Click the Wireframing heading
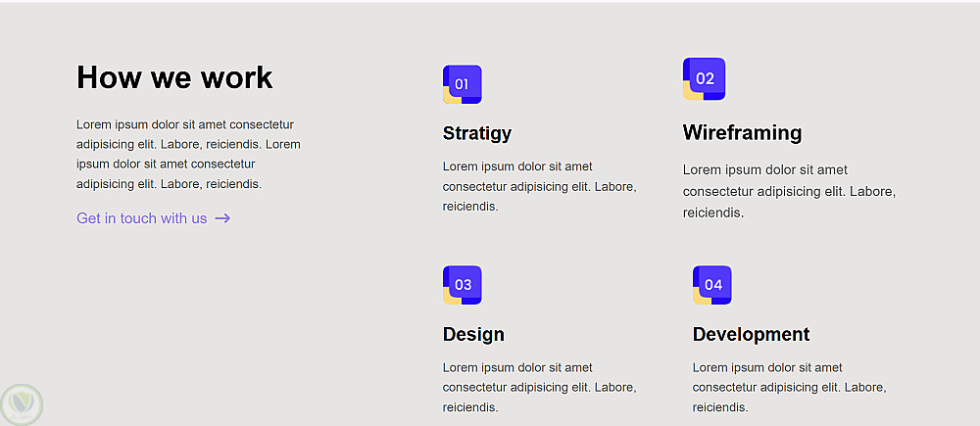This screenshot has width=980, height=426. (742, 132)
